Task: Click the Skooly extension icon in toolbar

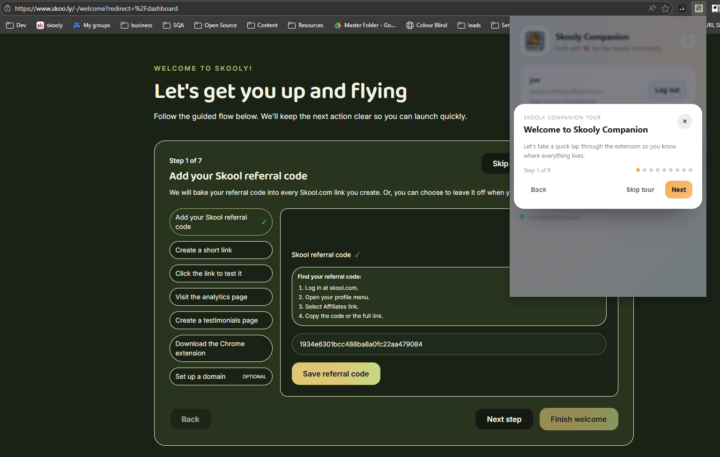Action: point(698,8)
